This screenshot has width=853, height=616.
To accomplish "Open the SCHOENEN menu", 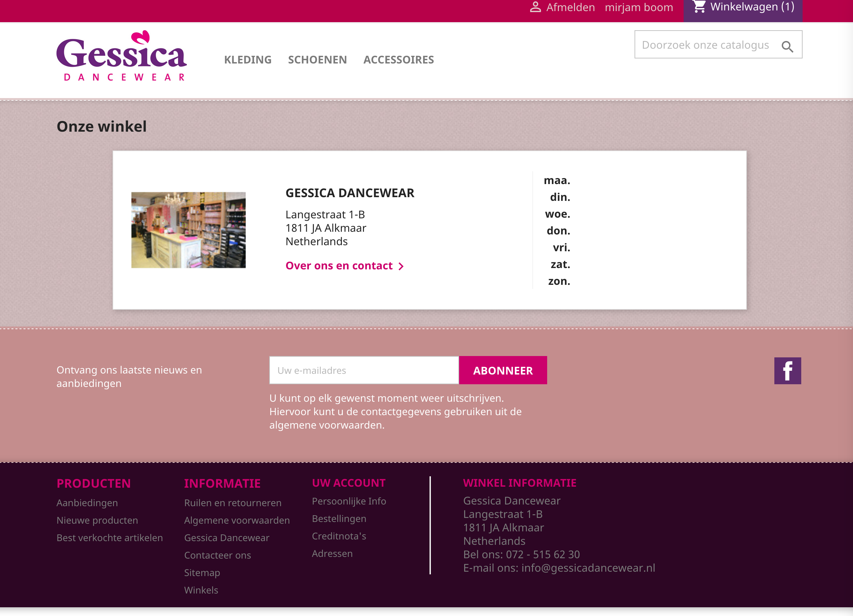I will (x=317, y=59).
